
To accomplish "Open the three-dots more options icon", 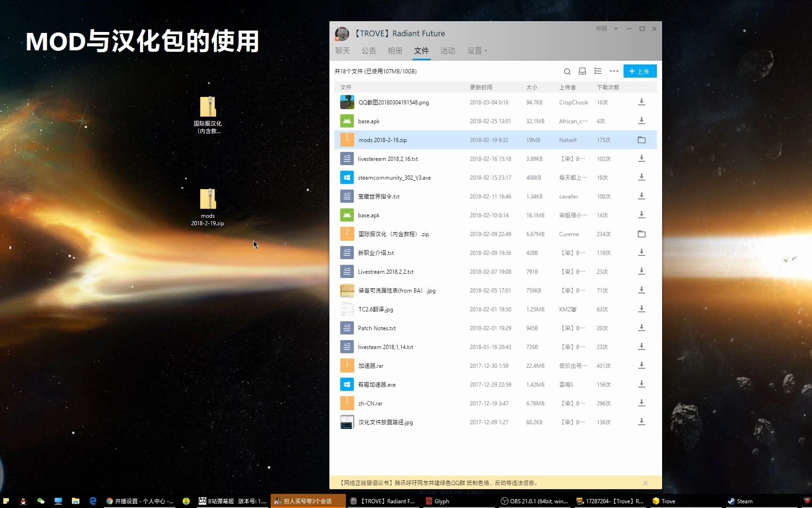I will 614,71.
